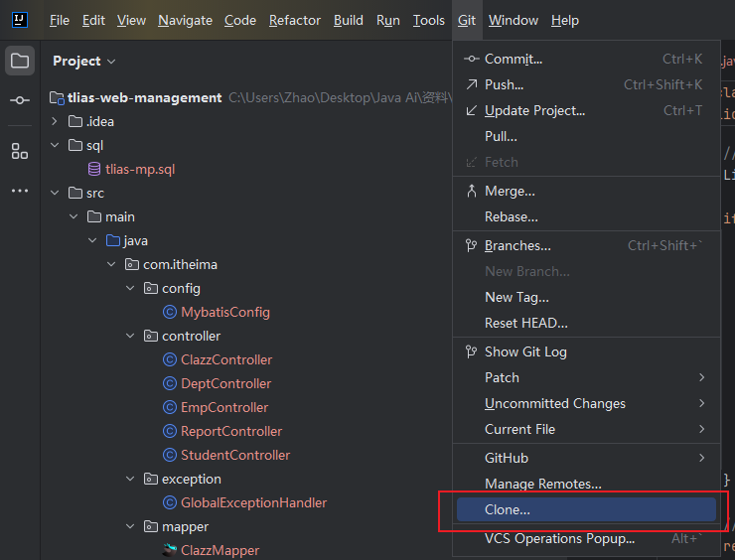
Task: Click the tlias-mp.sql database file icon
Action: pyautogui.click(x=94, y=169)
